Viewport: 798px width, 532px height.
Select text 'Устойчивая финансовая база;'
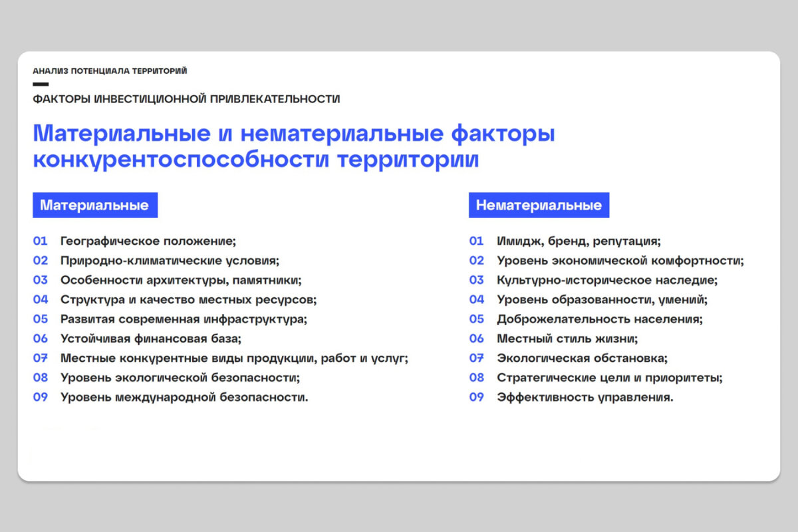coord(151,339)
